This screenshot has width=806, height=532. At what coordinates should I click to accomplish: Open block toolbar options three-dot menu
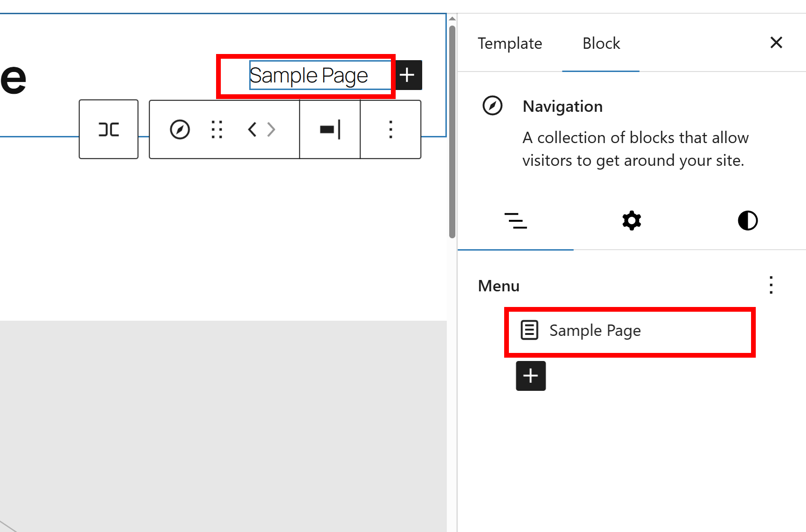pos(390,129)
